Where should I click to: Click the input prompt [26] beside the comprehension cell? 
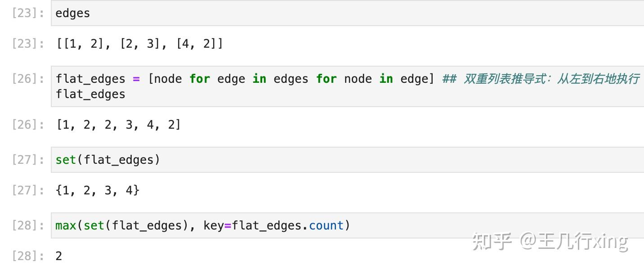(x=28, y=79)
